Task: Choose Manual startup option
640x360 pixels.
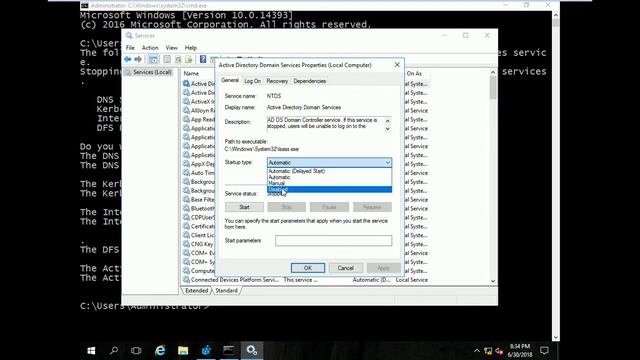Action: [x=329, y=183]
